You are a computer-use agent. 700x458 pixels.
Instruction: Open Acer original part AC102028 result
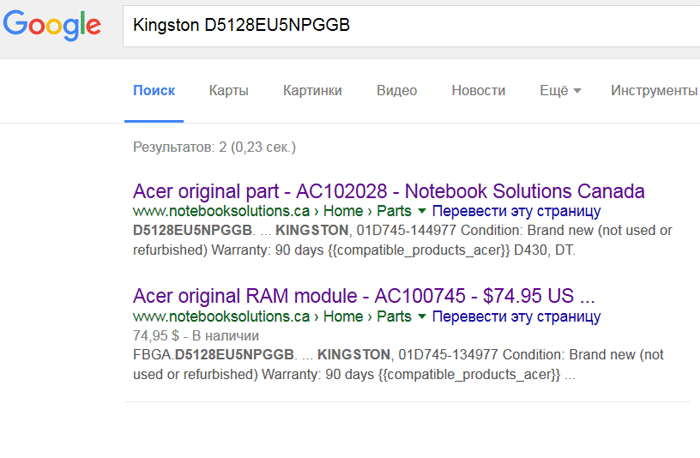[389, 191]
